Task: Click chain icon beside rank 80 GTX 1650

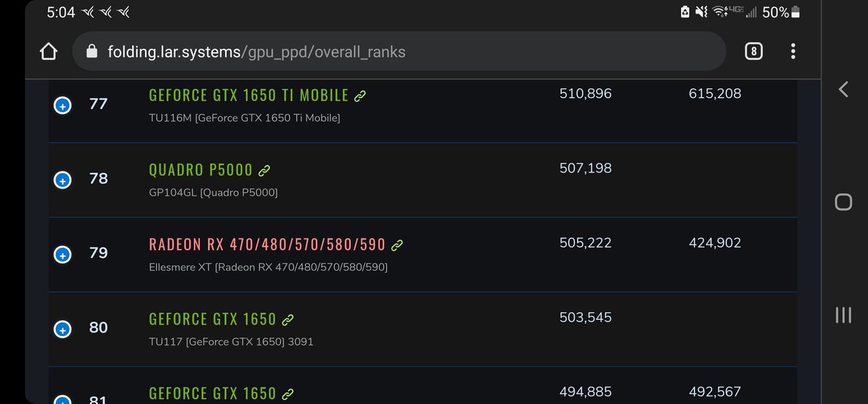Action: click(288, 320)
